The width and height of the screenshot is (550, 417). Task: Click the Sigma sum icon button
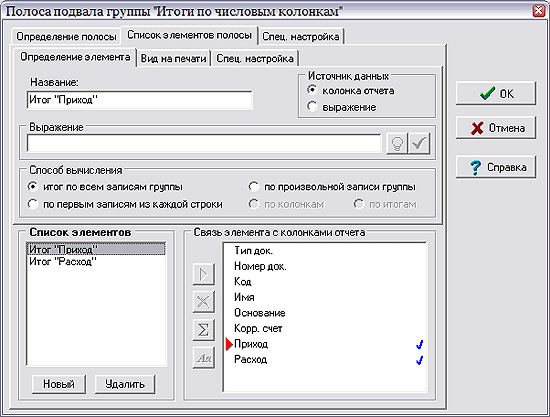click(203, 330)
